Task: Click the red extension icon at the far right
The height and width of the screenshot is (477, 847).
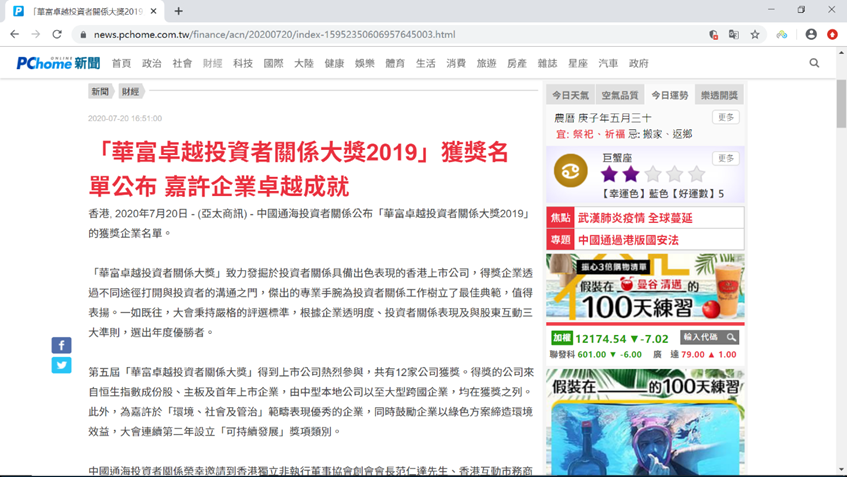Action: pyautogui.click(x=832, y=34)
